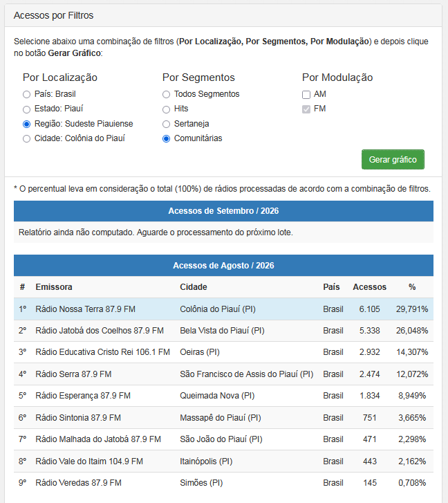Click the 6.105 access count
Image resolution: width=448 pixels, height=503 pixels.
pyautogui.click(x=369, y=309)
